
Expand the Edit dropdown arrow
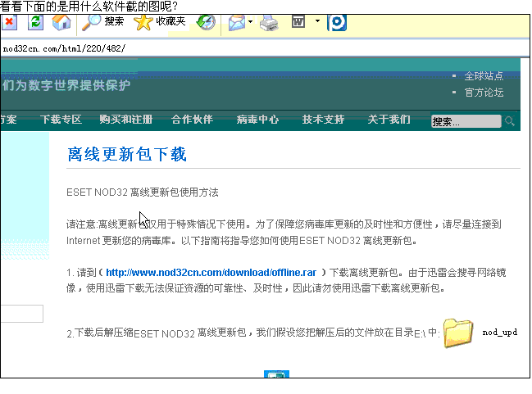[317, 21]
